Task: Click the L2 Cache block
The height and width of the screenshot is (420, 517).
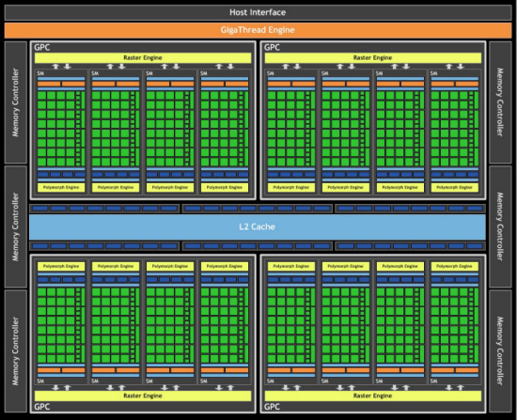Action: (x=258, y=226)
